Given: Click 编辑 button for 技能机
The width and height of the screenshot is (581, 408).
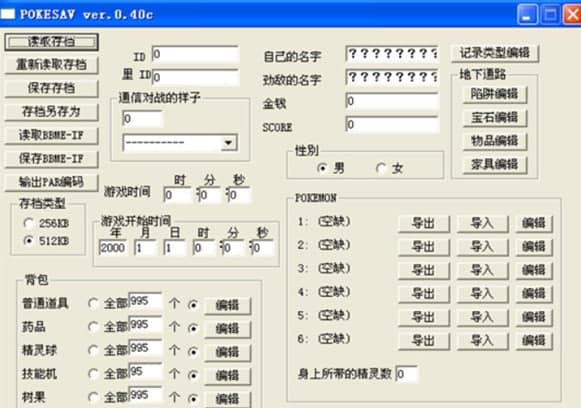Looking at the screenshot, I should [228, 376].
